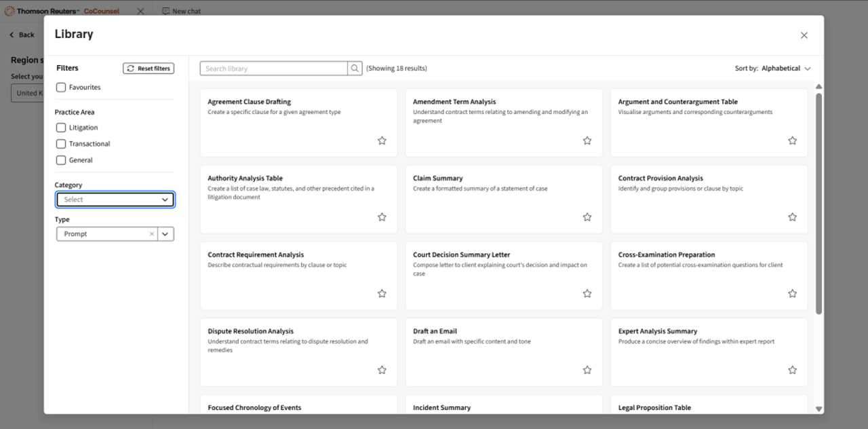Star the Expert Analysis Summary card
868x429 pixels.
pos(792,370)
